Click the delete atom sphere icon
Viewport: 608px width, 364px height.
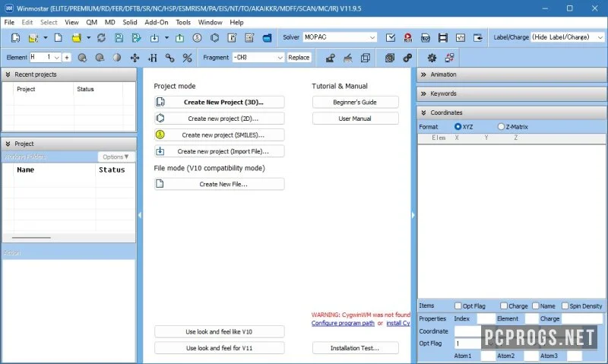[100, 58]
